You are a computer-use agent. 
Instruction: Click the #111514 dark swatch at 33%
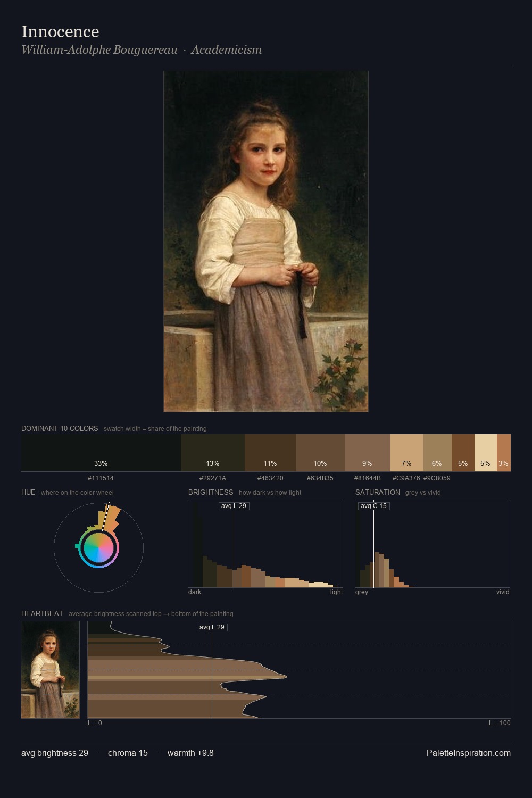pos(101,453)
